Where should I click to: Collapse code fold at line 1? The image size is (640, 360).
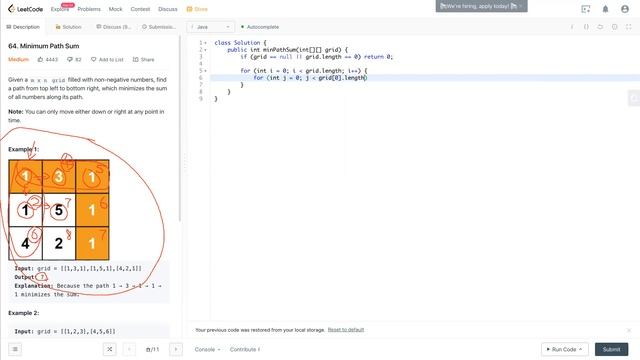point(205,43)
